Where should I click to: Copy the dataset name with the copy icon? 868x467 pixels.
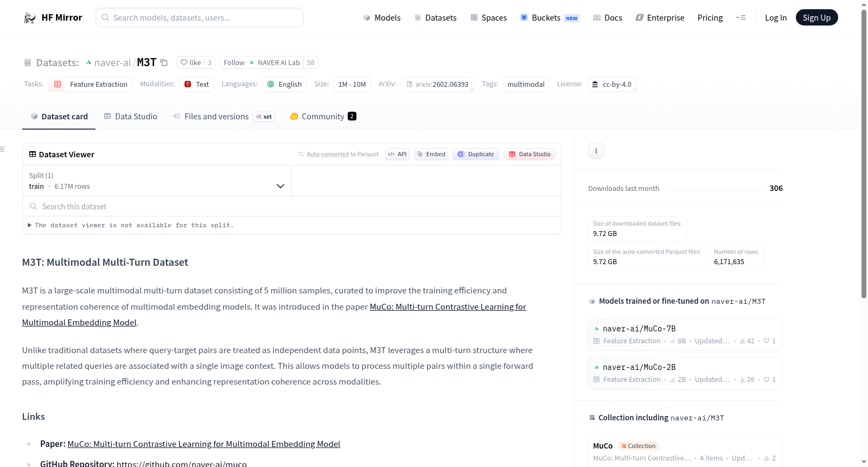(164, 62)
